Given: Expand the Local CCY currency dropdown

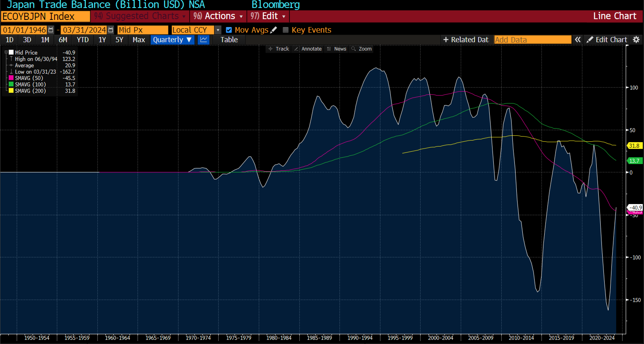Looking at the screenshot, I should click(x=218, y=30).
